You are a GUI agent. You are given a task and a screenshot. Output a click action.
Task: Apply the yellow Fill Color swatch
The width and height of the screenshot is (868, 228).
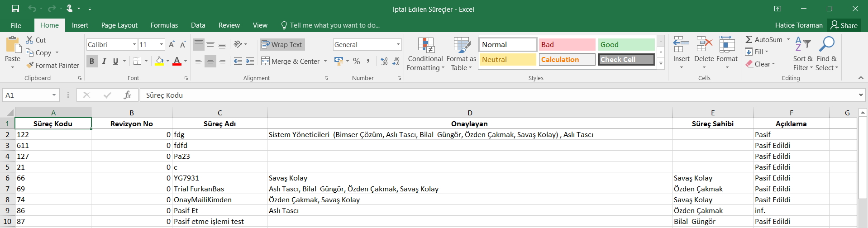(x=159, y=61)
